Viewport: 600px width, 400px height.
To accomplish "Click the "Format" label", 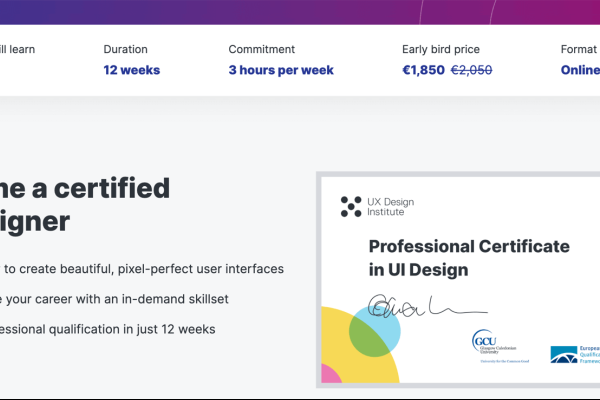I will 578,49.
